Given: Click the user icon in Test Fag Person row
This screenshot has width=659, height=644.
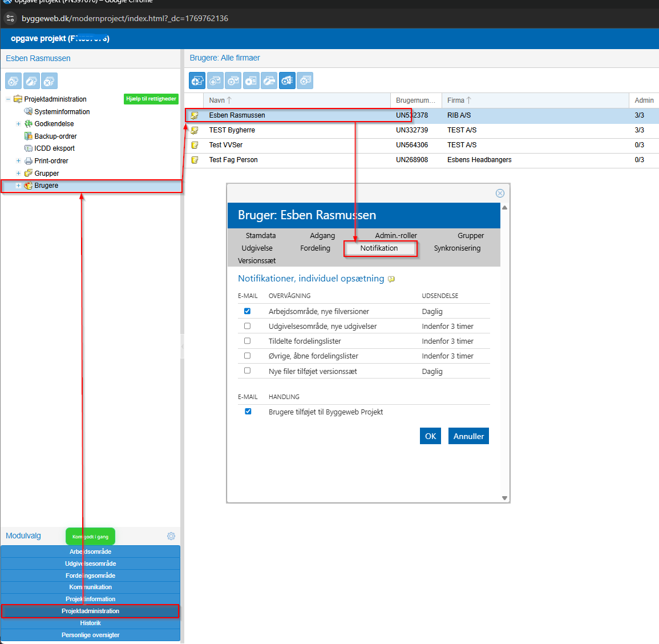Looking at the screenshot, I should coord(195,160).
